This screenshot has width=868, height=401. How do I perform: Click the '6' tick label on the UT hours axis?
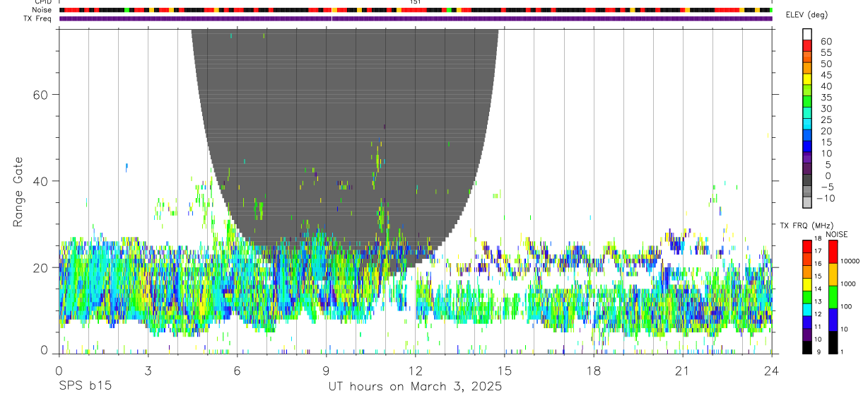coord(237,370)
